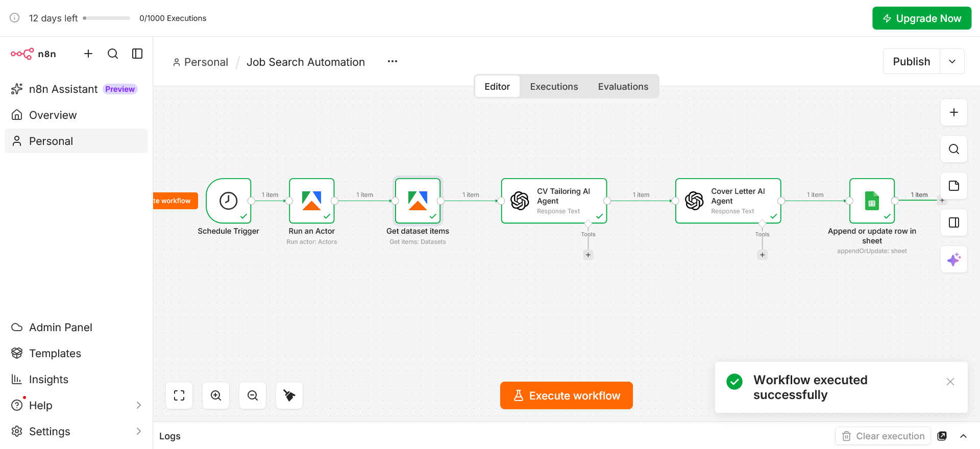Open Admin Panel
The image size is (980, 449).
coord(76,328)
